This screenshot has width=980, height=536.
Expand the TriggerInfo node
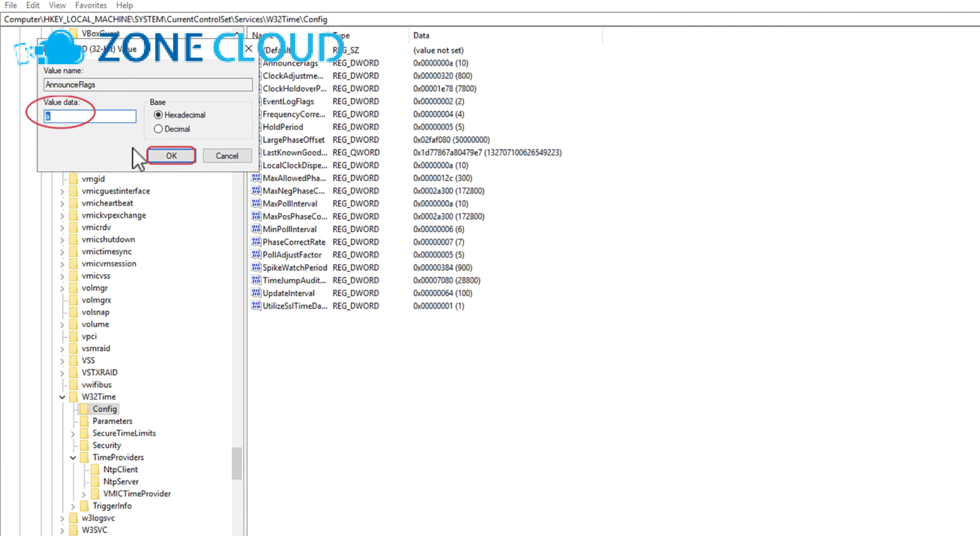click(x=73, y=506)
